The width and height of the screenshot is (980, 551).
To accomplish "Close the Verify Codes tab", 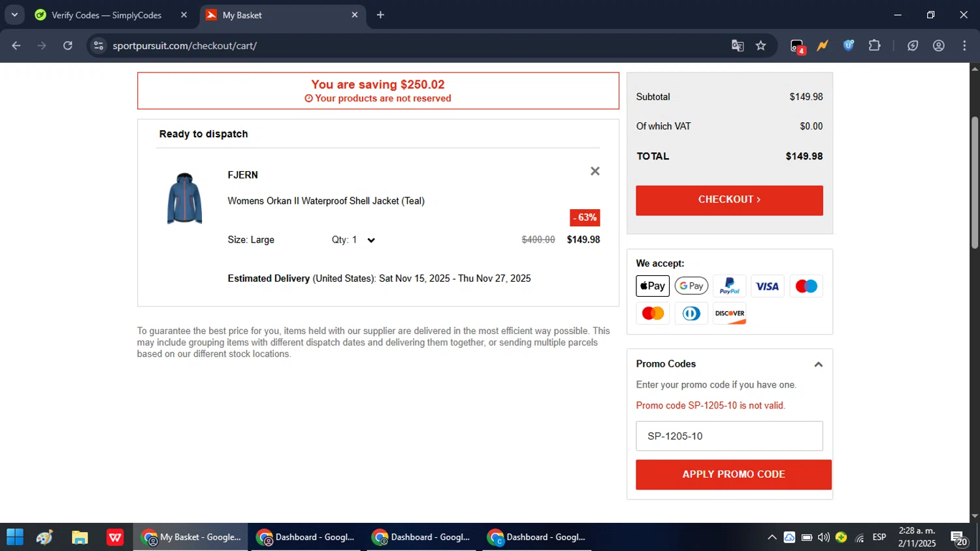I will tap(184, 15).
